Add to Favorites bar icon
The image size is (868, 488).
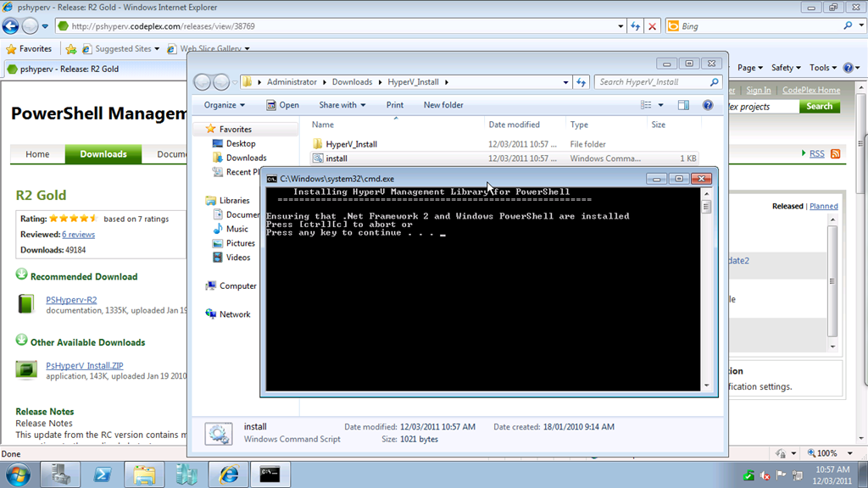click(71, 49)
